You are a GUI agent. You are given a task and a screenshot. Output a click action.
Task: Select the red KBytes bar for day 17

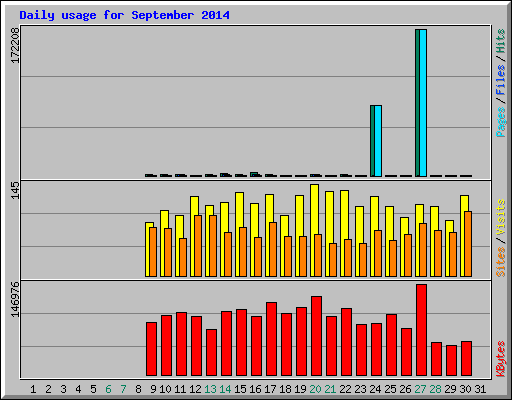271,339
